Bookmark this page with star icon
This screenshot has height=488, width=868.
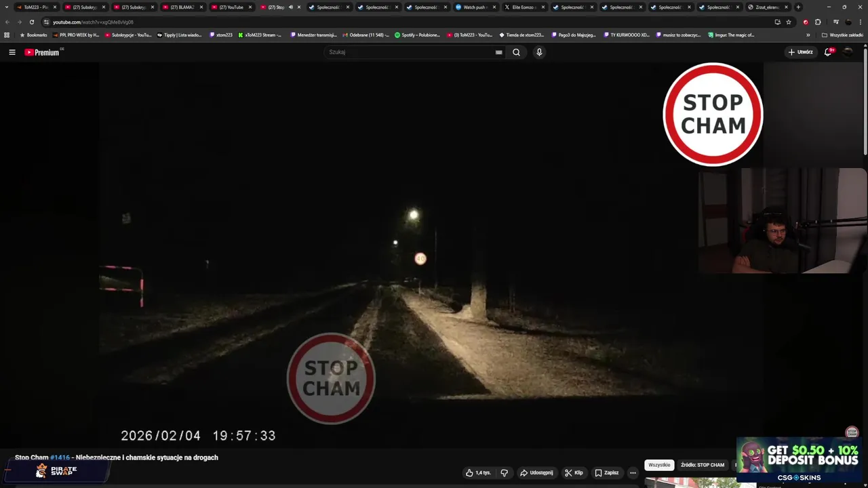click(789, 22)
